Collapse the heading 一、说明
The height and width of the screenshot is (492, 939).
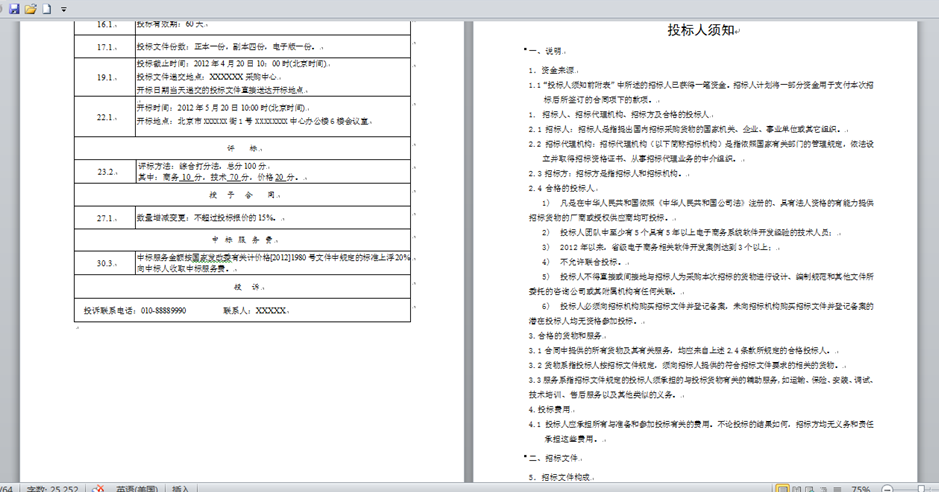(x=525, y=49)
